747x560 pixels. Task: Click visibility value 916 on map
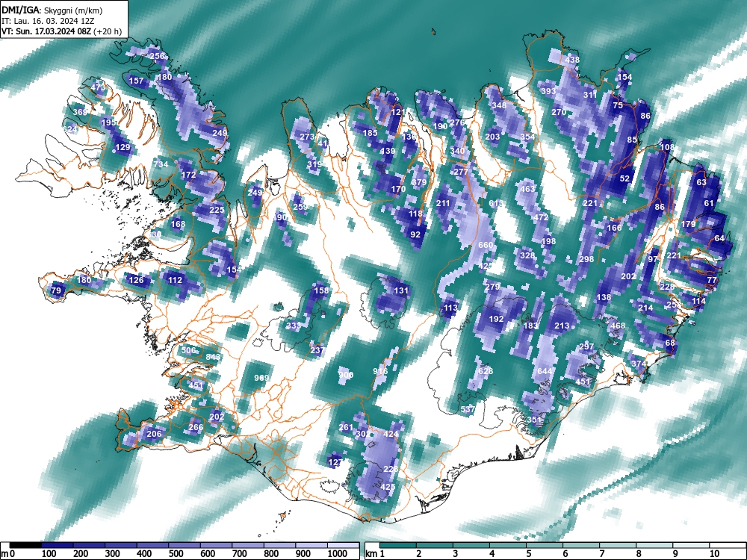pyautogui.click(x=381, y=371)
